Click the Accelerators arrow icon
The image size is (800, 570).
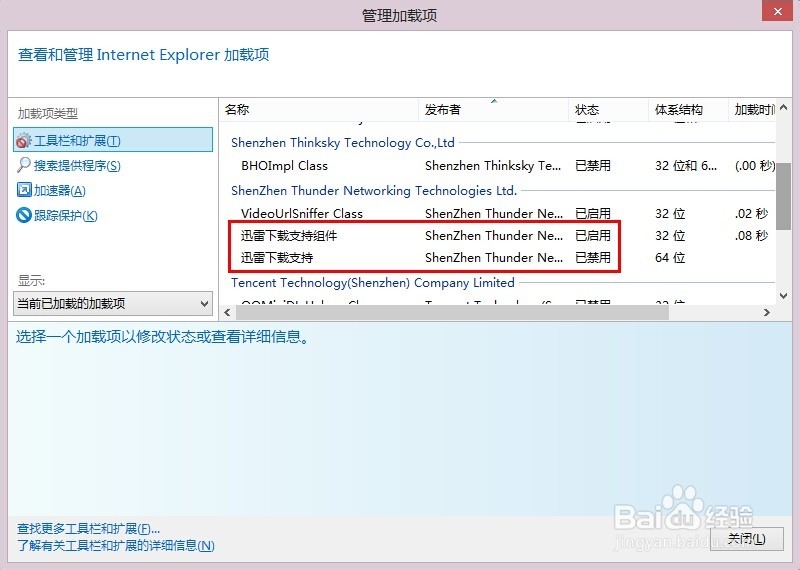pos(23,190)
